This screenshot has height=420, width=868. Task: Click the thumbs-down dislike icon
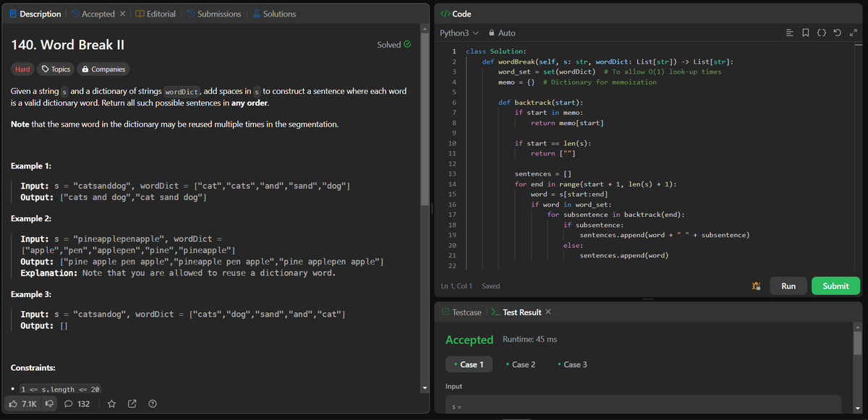pos(51,403)
